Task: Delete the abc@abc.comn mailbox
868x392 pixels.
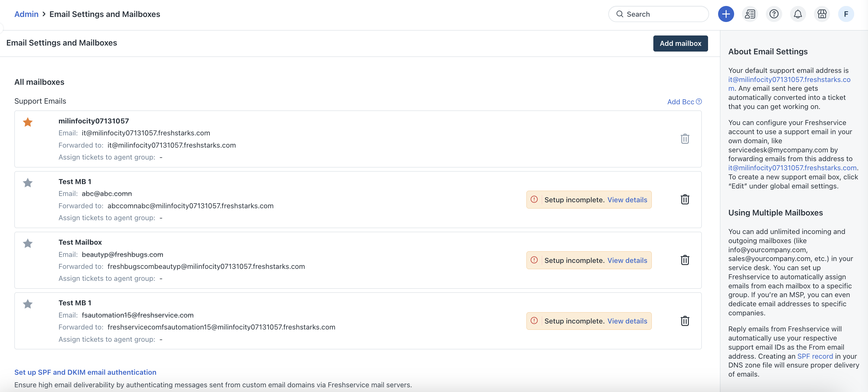Action: (685, 199)
